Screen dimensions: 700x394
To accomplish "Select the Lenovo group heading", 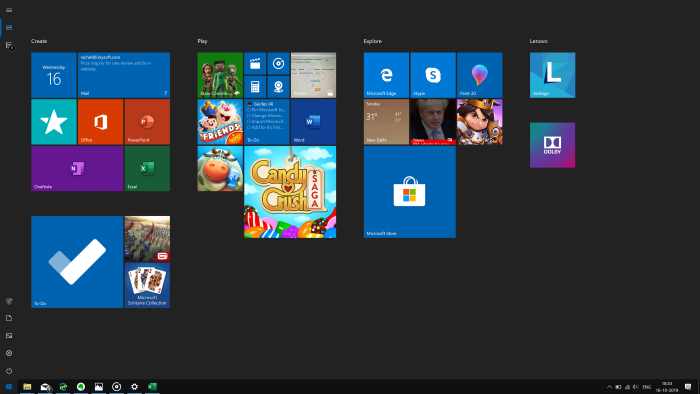I will click(x=538, y=41).
